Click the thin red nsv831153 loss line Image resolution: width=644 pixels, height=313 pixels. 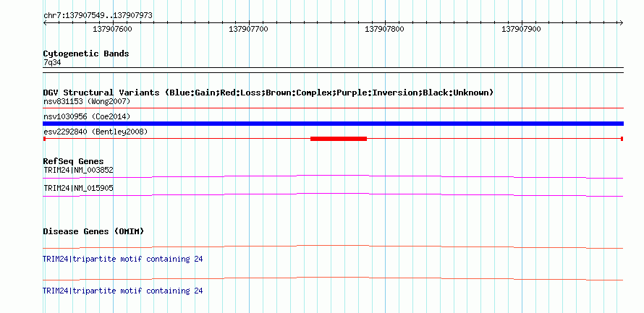point(333,108)
